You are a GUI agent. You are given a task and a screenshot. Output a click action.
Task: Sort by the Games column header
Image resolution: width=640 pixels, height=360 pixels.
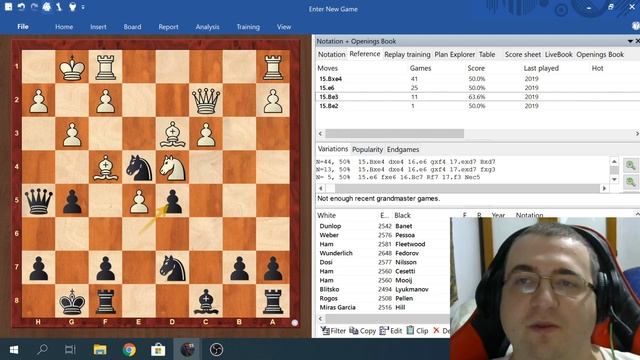tap(420, 68)
